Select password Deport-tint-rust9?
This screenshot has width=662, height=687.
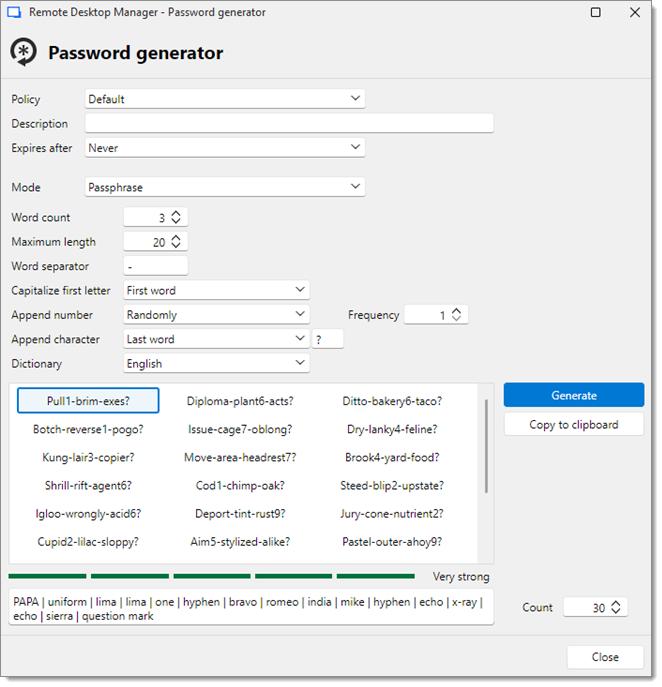240,513
